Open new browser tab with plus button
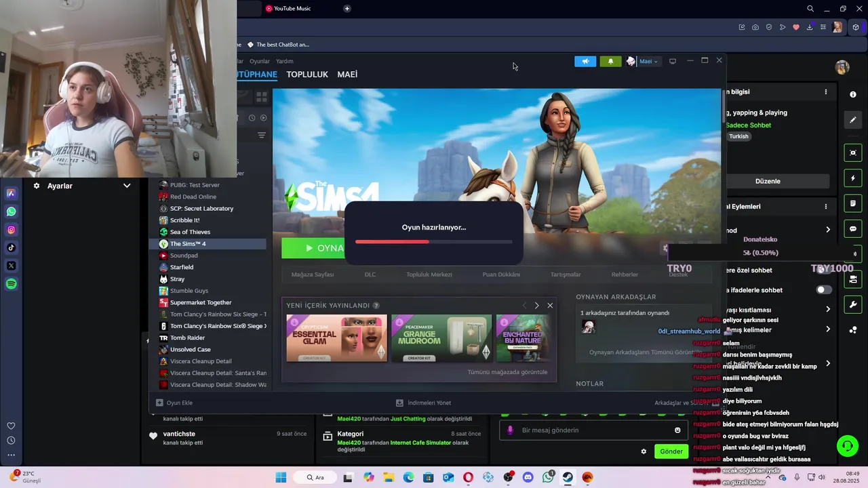Viewport: 868px width, 488px height. point(347,9)
